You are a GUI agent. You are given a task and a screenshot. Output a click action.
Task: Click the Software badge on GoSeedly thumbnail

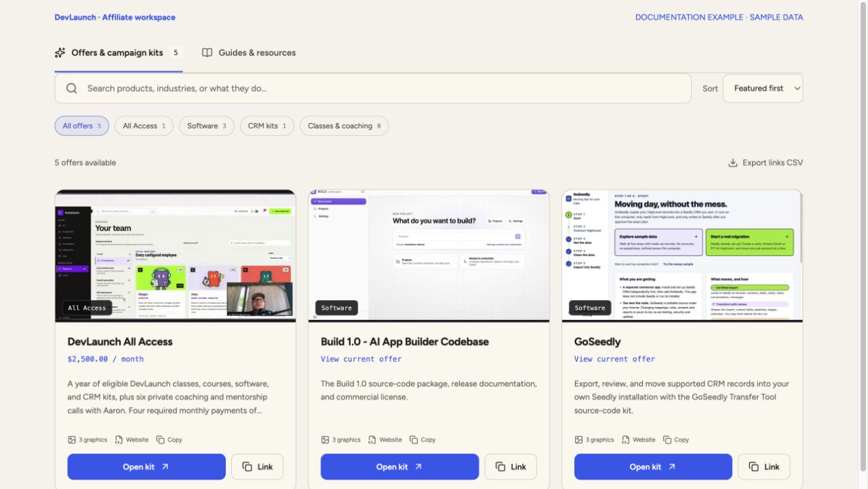[590, 308]
